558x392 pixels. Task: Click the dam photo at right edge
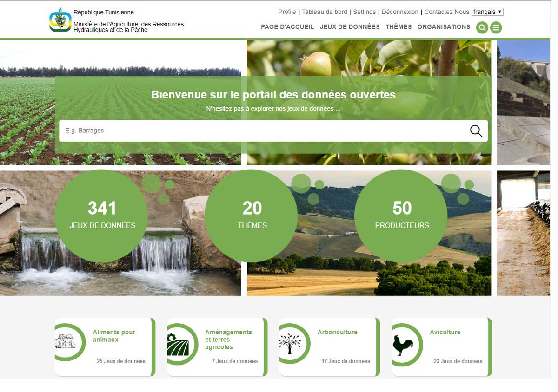(x=524, y=103)
